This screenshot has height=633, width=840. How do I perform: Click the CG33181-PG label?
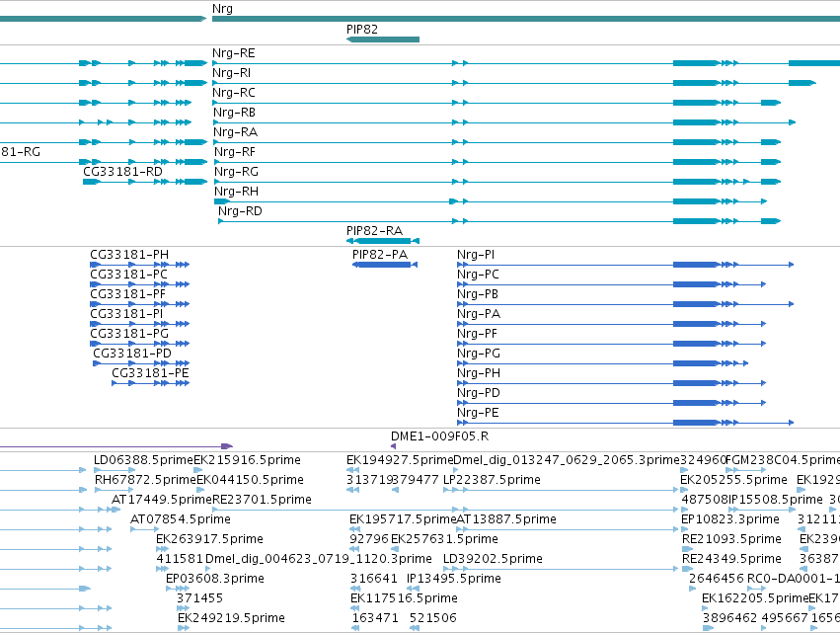(129, 334)
